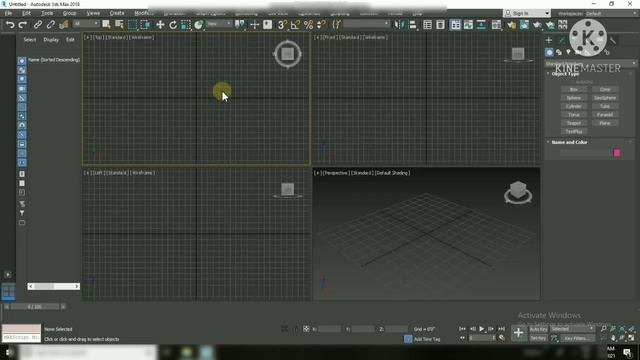Open the Scene Explorer Display menu
Screen dimensions: 640x360
coord(51,40)
